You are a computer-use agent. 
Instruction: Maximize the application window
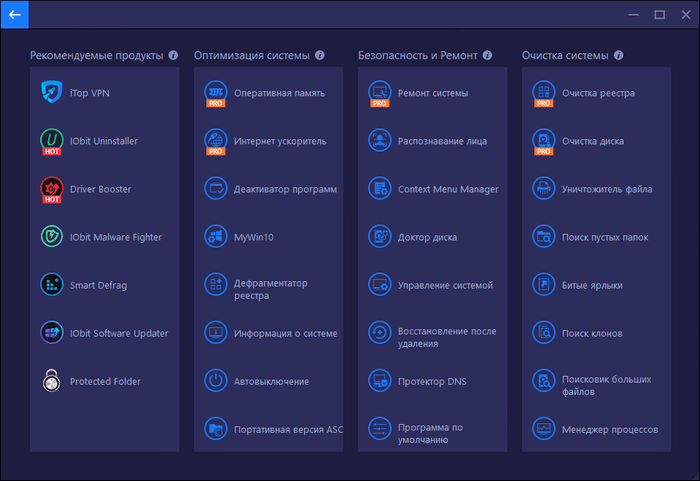pyautogui.click(x=659, y=15)
